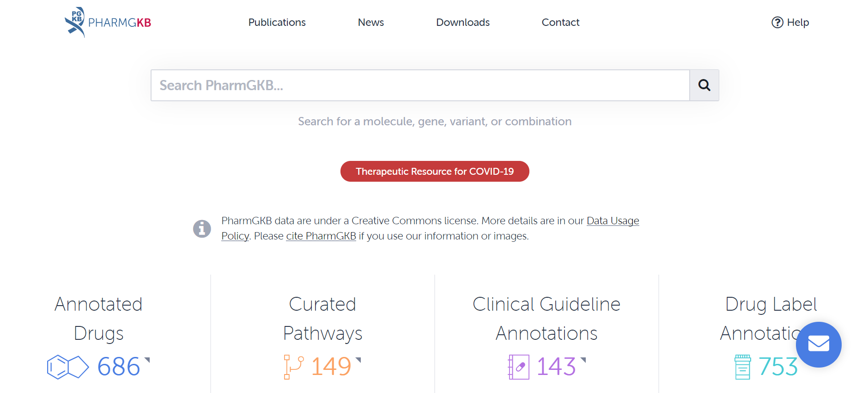Image resolution: width=868 pixels, height=393 pixels.
Task: Click the Drug Label pill bottle icon
Action: click(742, 367)
